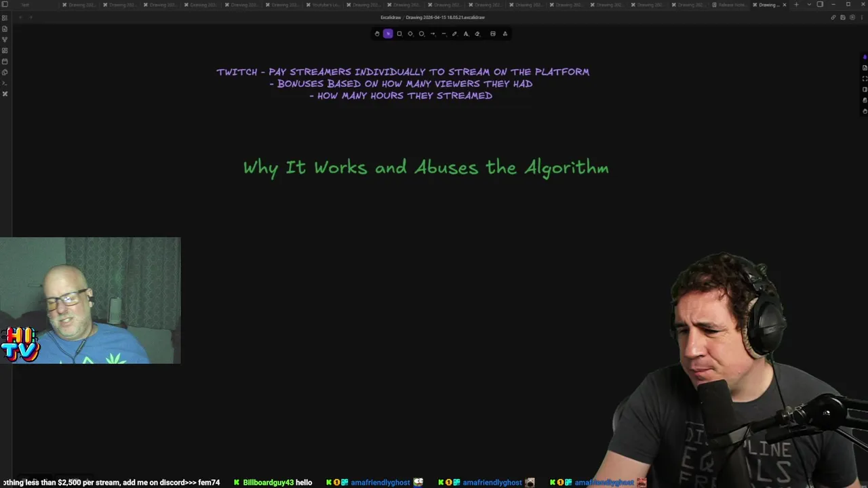Click the hand icon in right side panel
Viewport: 868px width, 488px height.
[865, 111]
